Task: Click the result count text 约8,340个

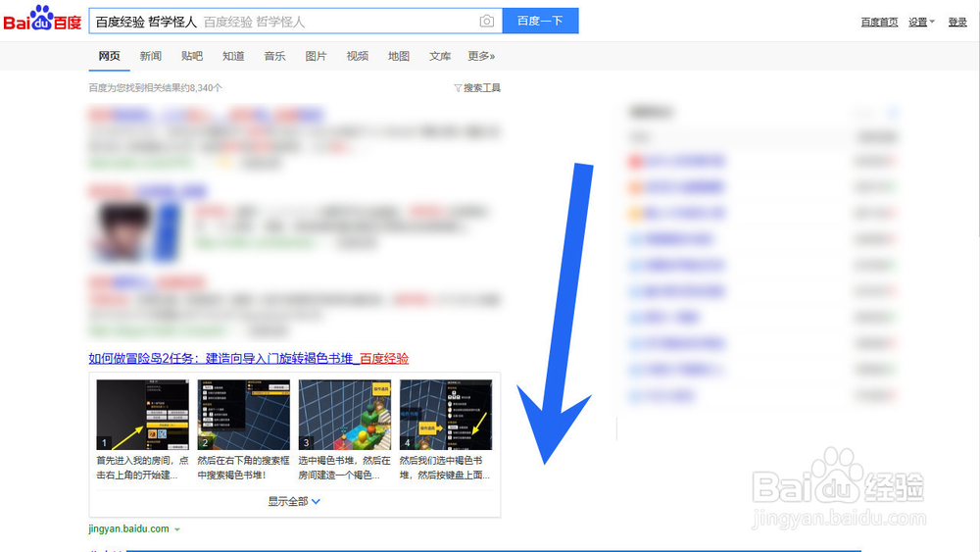Action: coord(201,88)
